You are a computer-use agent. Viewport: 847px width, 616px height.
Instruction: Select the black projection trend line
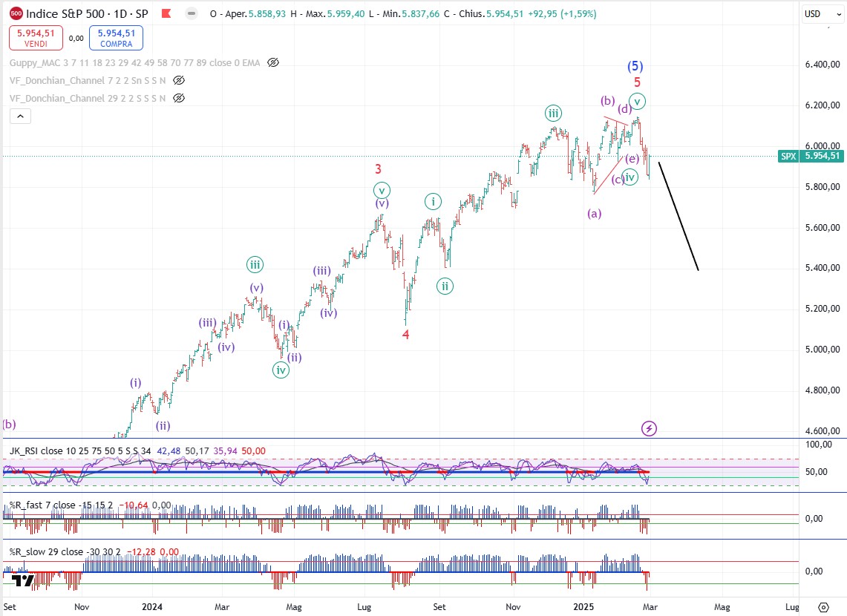click(x=678, y=216)
